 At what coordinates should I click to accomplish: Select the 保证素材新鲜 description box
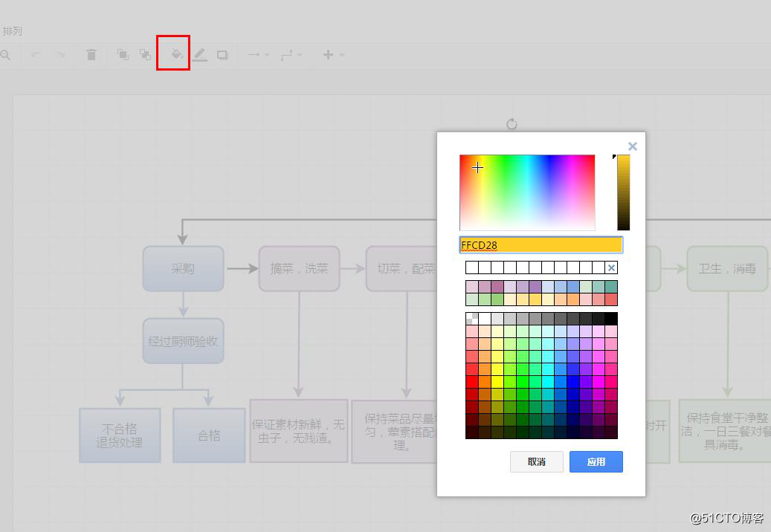coord(299,431)
